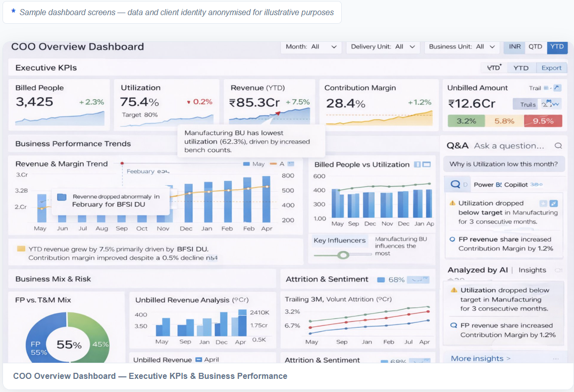Viewport: 574px width, 392px height.
Task: Click the options icon right of Insights tab
Action: 558,270
